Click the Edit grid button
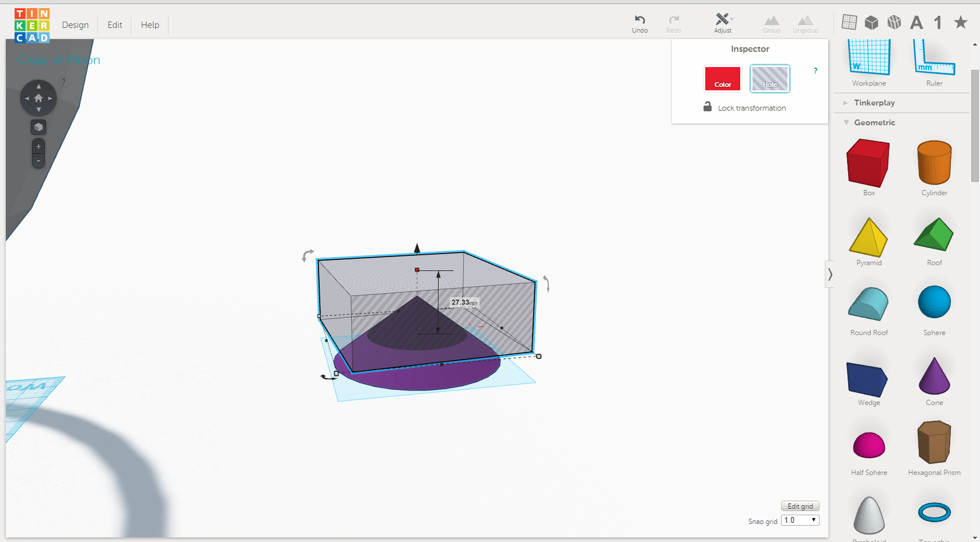Image resolution: width=980 pixels, height=542 pixels. point(800,506)
